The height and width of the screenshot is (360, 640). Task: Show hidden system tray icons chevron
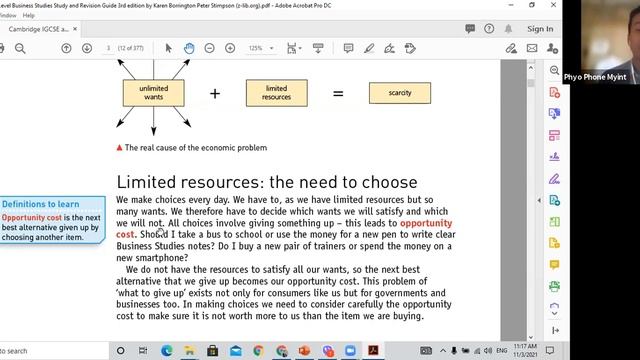tap(443, 351)
